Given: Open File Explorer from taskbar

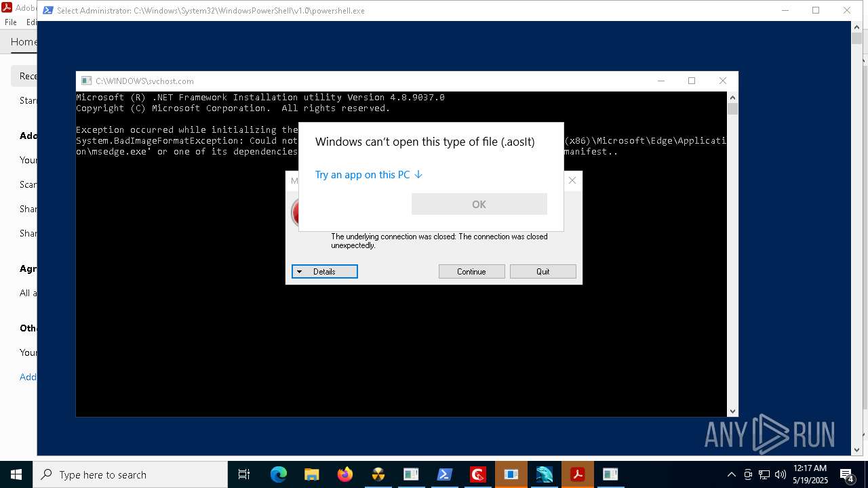Looking at the screenshot, I should tap(311, 474).
